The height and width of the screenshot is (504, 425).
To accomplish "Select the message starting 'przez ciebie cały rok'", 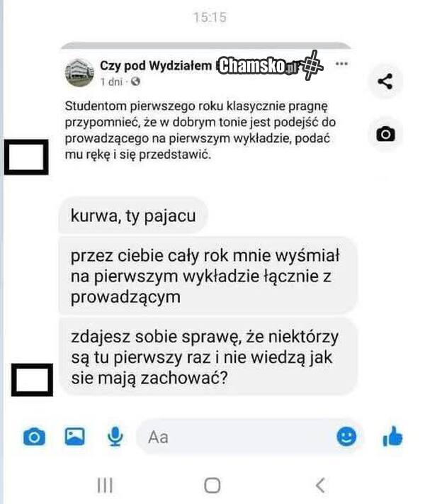I will coord(208,276).
